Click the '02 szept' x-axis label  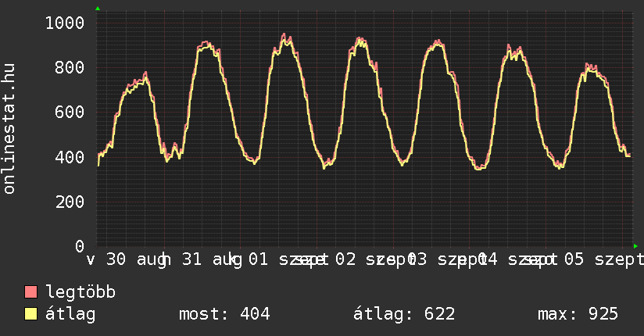[375, 259]
